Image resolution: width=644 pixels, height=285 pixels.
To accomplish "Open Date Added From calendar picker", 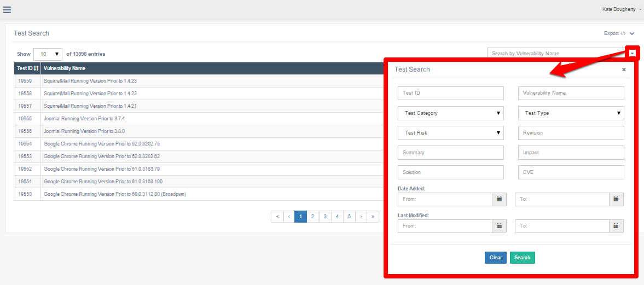I will click(499, 199).
